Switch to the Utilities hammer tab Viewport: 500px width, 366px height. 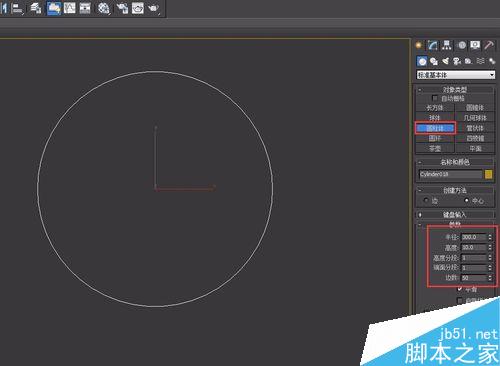pyautogui.click(x=489, y=45)
